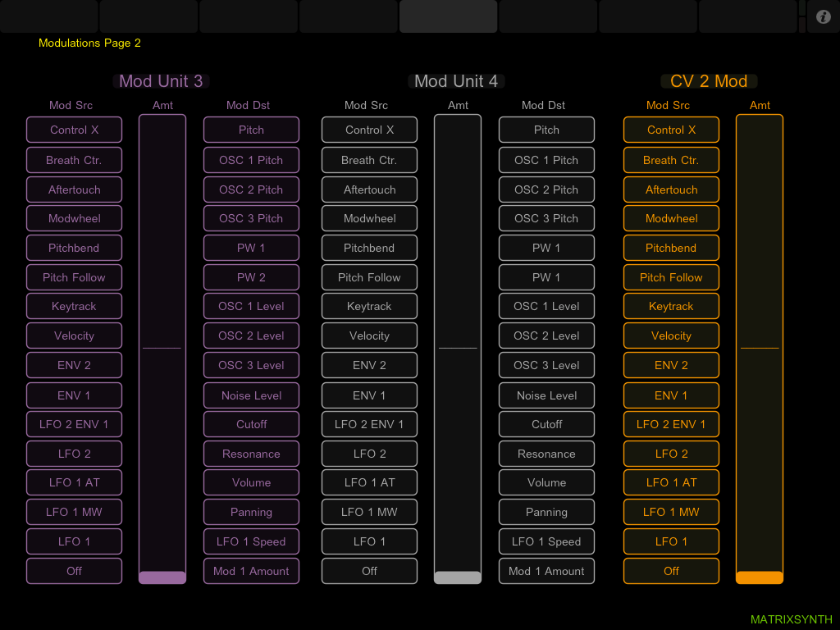Select Modwheel as Mod Unit 3 source
The width and height of the screenshot is (840, 630).
click(x=74, y=218)
